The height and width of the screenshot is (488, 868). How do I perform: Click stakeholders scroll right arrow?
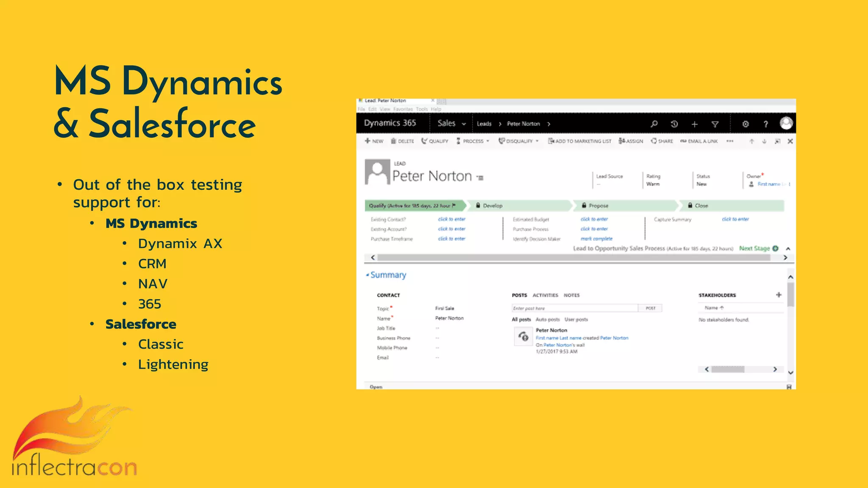pos(775,369)
